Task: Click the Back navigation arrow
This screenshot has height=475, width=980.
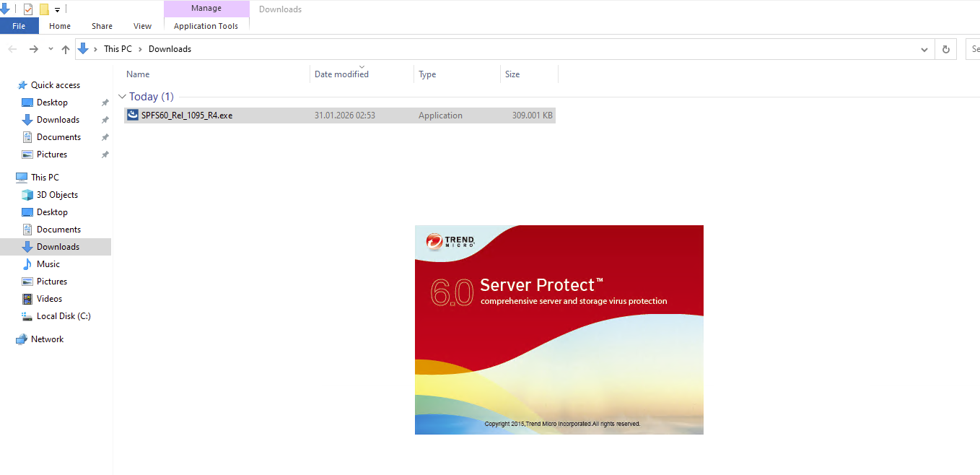Action: tap(12, 49)
